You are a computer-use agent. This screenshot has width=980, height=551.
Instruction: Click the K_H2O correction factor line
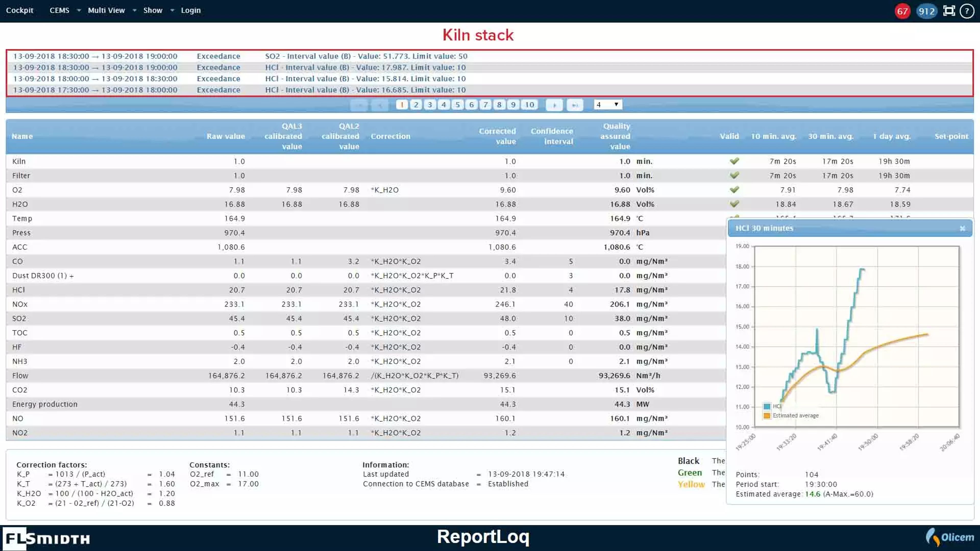[x=96, y=494]
